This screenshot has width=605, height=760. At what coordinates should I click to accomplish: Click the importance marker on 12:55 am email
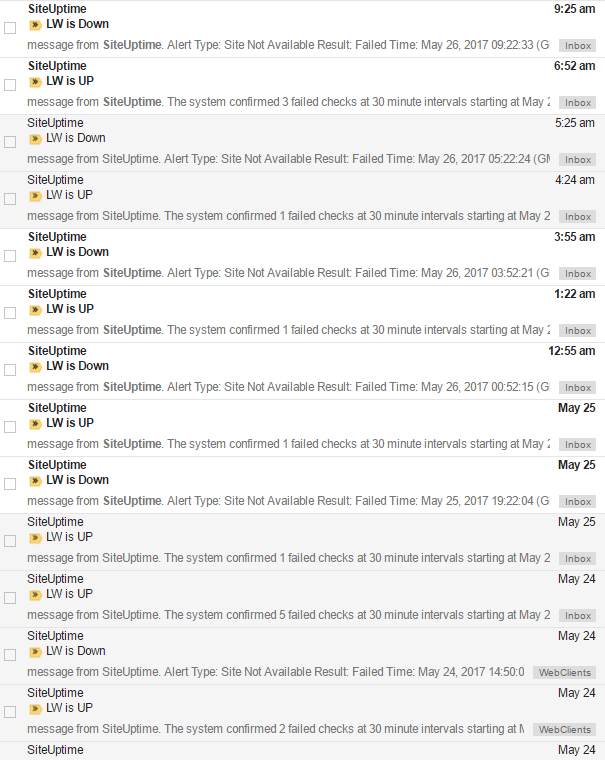(x=35, y=367)
